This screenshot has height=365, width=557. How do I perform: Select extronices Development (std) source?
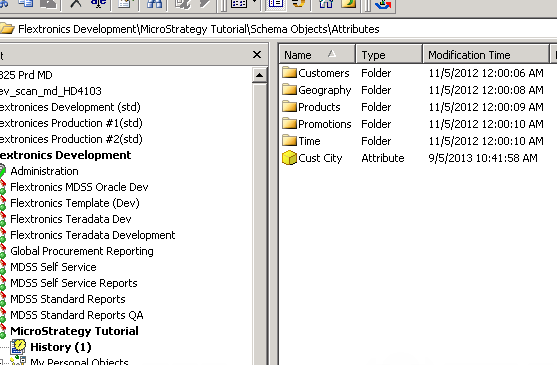click(x=70, y=107)
